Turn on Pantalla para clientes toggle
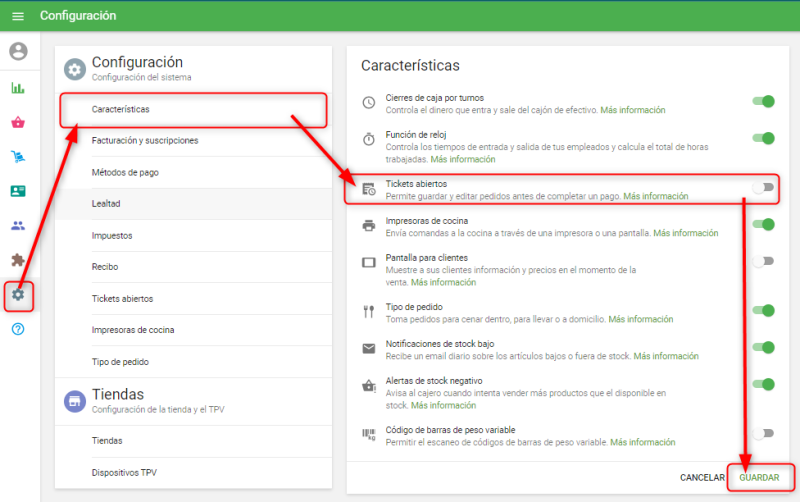The height and width of the screenshot is (502, 800). [763, 262]
